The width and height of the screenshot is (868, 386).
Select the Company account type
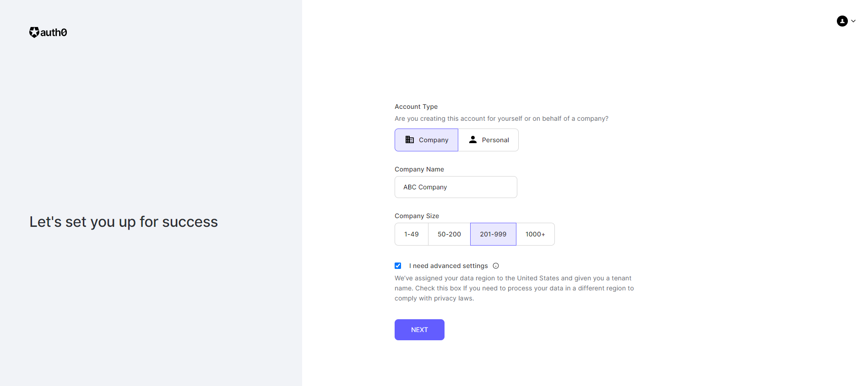[x=426, y=140]
